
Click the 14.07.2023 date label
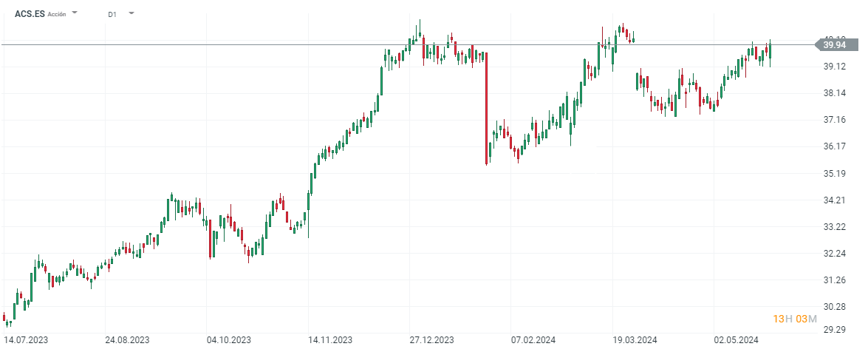pyautogui.click(x=27, y=340)
